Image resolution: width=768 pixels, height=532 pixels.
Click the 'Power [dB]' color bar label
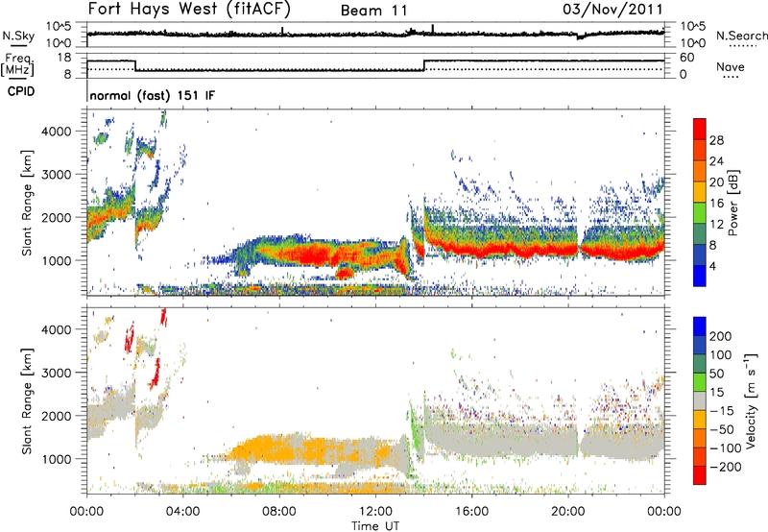[x=733, y=203]
